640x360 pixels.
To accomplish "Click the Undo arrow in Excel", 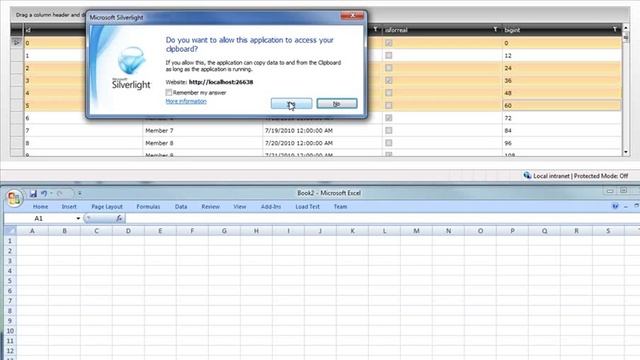I will [x=44, y=193].
